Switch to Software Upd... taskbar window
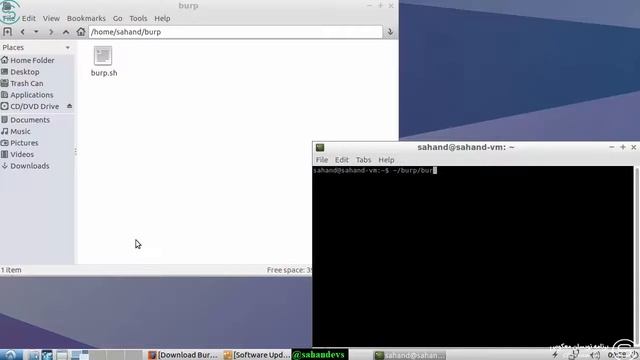This screenshot has height=360, width=640. 257,355
